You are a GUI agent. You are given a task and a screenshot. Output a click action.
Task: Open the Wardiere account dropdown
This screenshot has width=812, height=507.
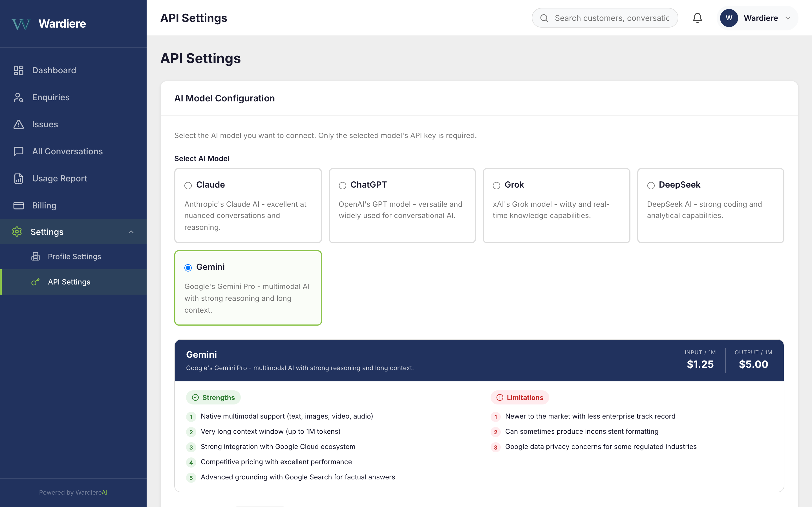788,18
